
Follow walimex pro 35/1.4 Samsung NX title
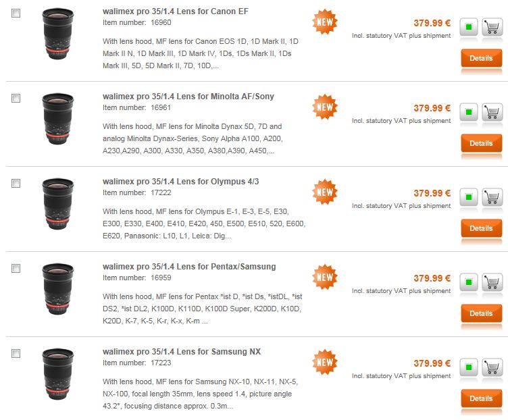(x=182, y=352)
